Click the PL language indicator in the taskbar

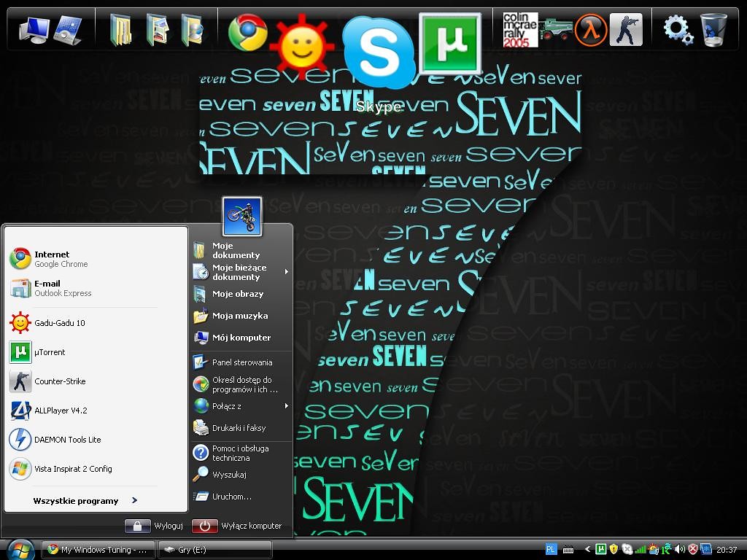[551, 550]
